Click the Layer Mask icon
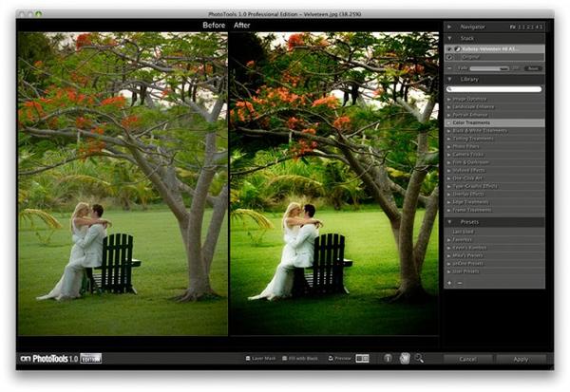 (247, 359)
